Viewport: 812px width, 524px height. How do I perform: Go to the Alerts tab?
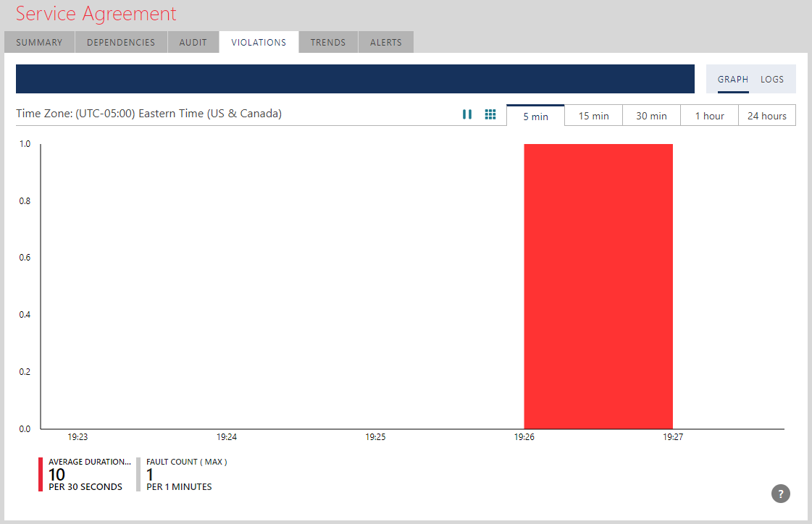(x=386, y=43)
